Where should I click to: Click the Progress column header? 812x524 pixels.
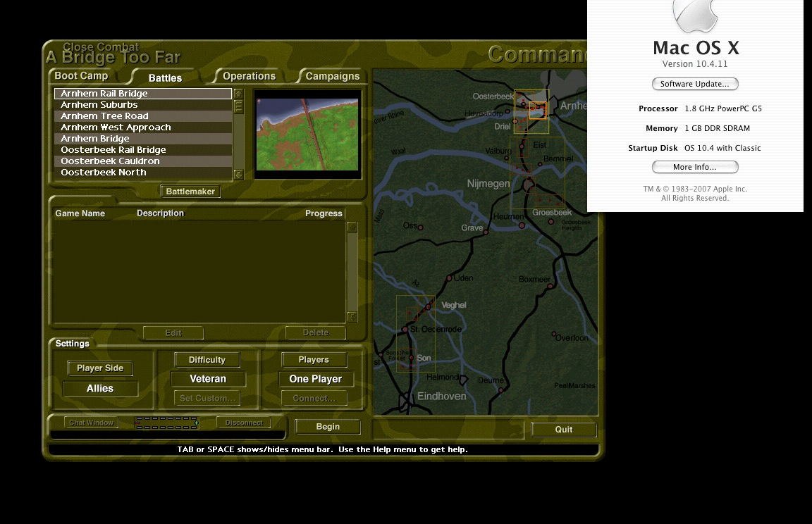[324, 213]
